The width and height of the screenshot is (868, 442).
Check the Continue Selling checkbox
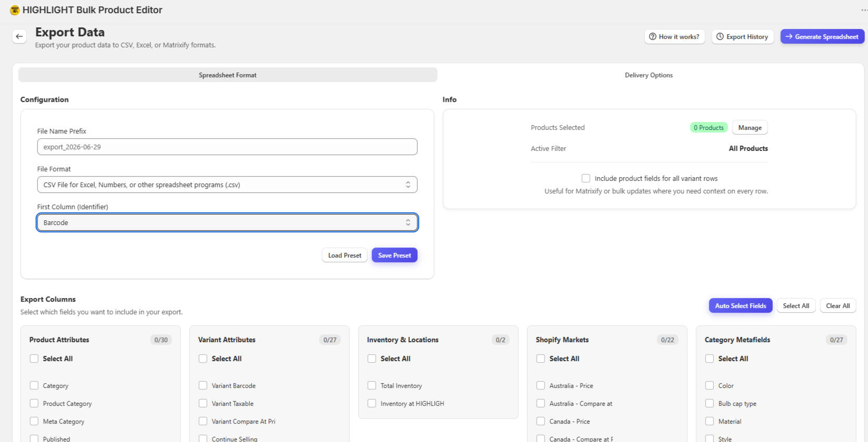click(203, 438)
